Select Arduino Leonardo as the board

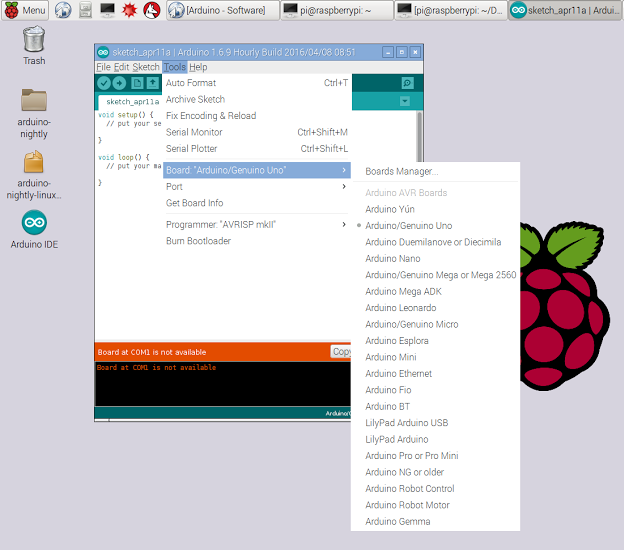(400, 308)
